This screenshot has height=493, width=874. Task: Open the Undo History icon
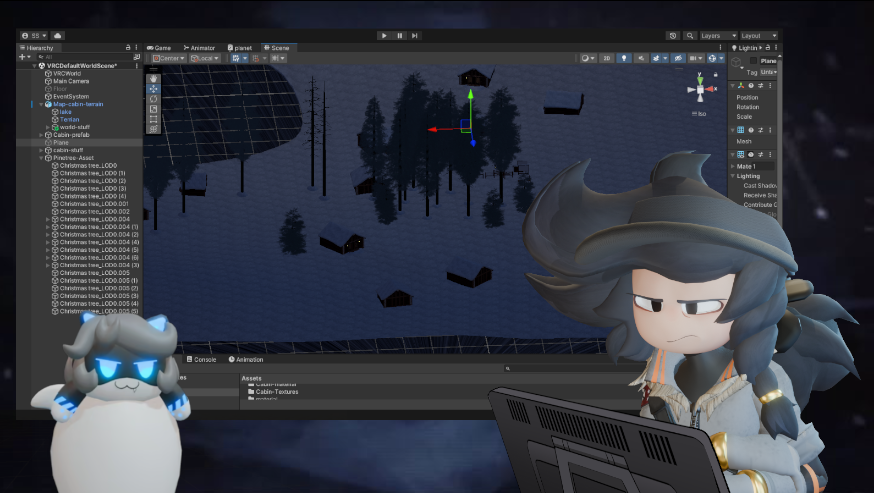[x=673, y=36]
